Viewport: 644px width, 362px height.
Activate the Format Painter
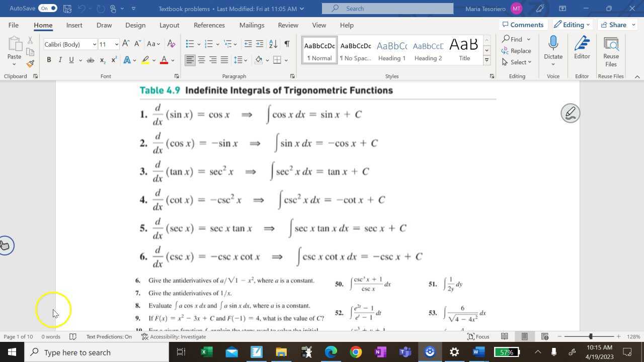30,63
